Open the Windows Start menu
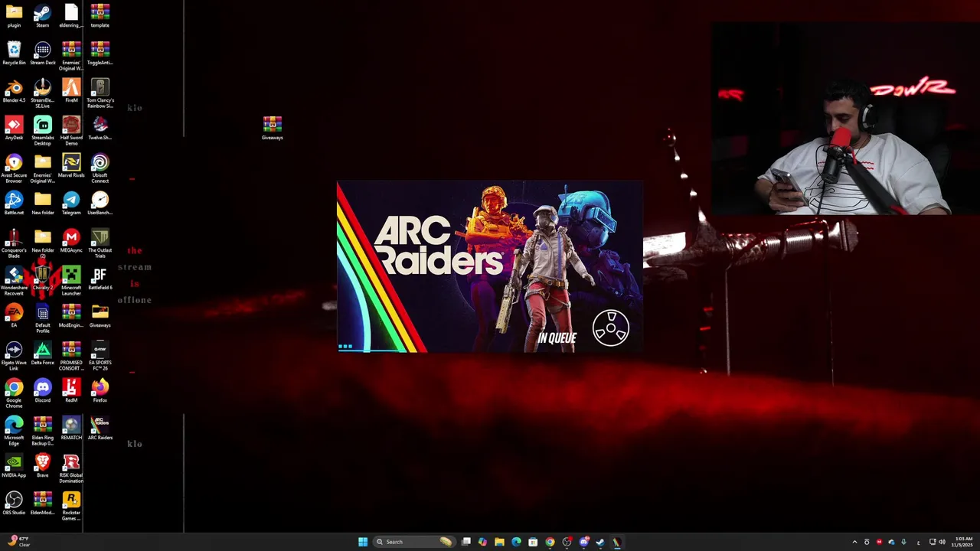Image resolution: width=980 pixels, height=551 pixels. (x=363, y=542)
